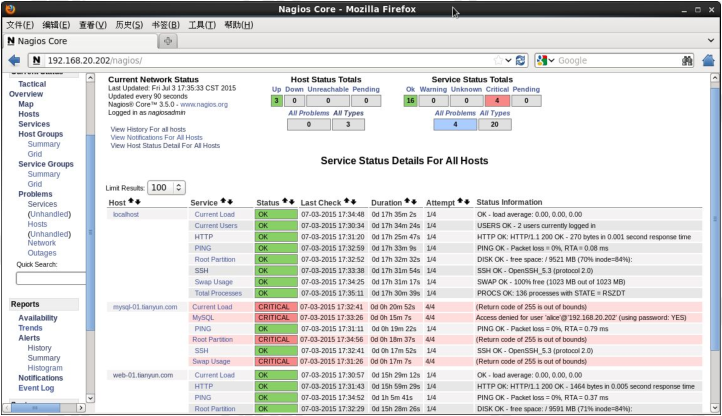Click sidebar vertical scrollbar down arrow
The height and width of the screenshot is (416, 722).
click(90, 398)
